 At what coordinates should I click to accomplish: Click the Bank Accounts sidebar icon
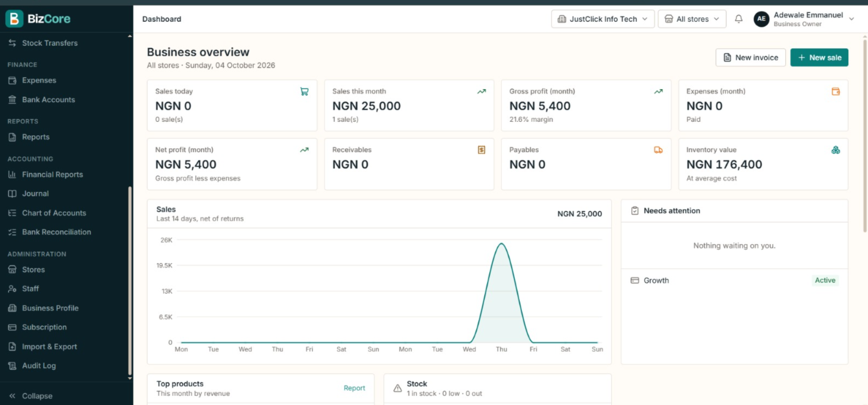(x=12, y=99)
